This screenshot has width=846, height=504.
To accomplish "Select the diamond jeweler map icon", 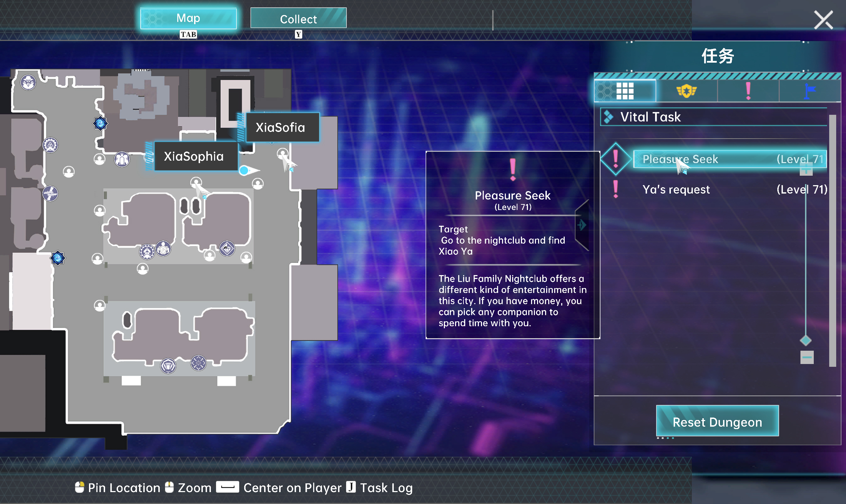I will (227, 248).
